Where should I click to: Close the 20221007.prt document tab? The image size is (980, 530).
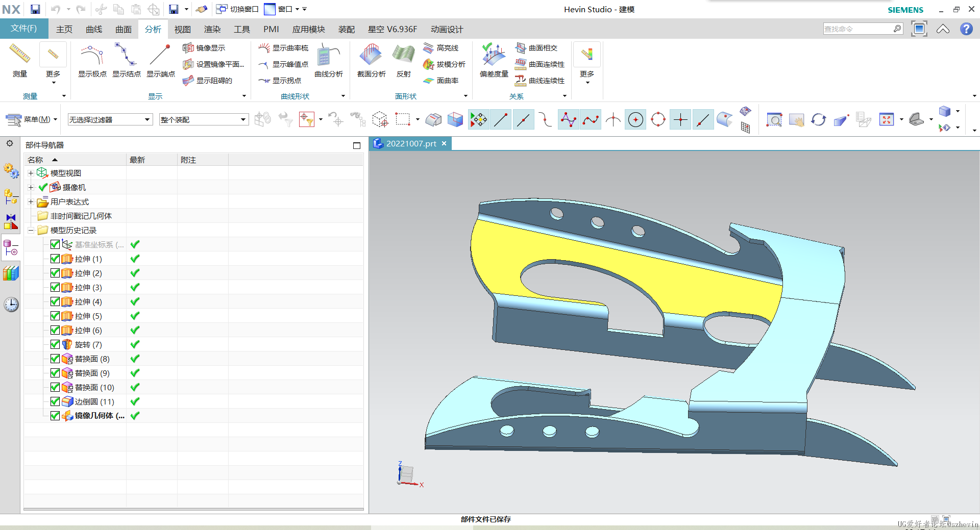point(444,143)
